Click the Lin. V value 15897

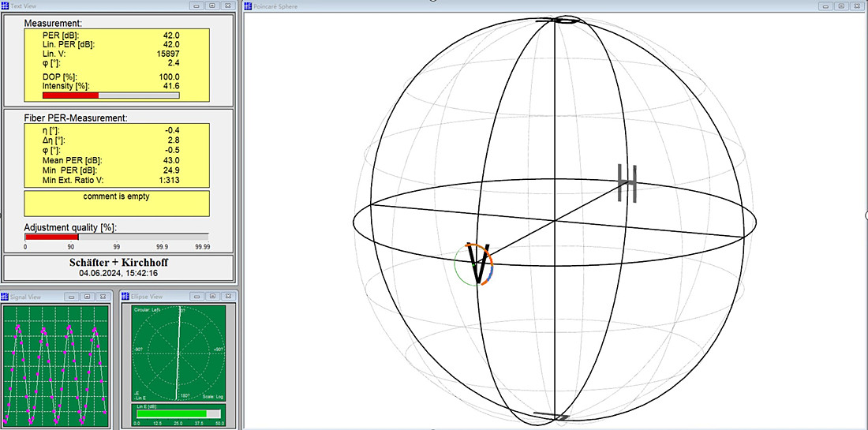tap(169, 54)
